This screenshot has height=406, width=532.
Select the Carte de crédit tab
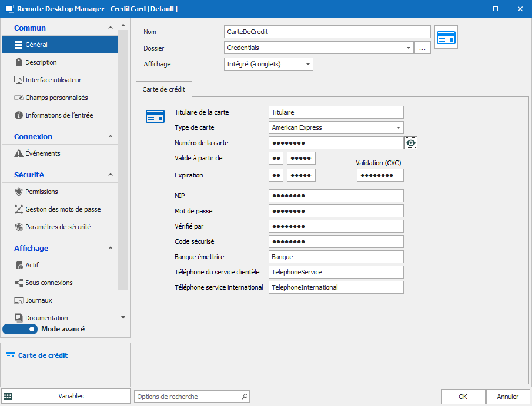coord(164,89)
